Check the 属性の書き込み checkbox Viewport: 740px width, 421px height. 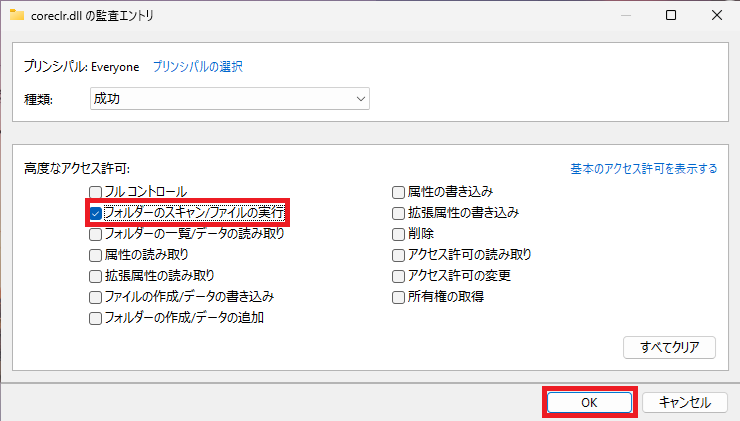[x=398, y=192]
